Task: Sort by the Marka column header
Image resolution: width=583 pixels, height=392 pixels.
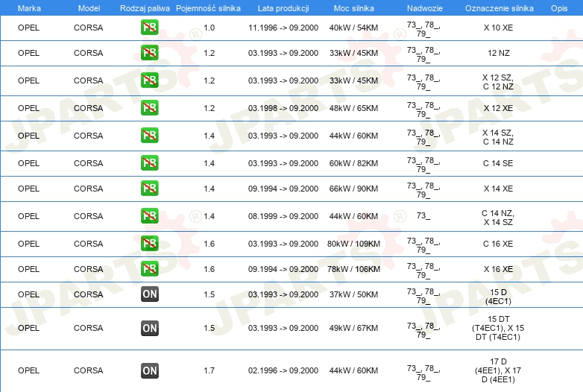Action: [29, 8]
